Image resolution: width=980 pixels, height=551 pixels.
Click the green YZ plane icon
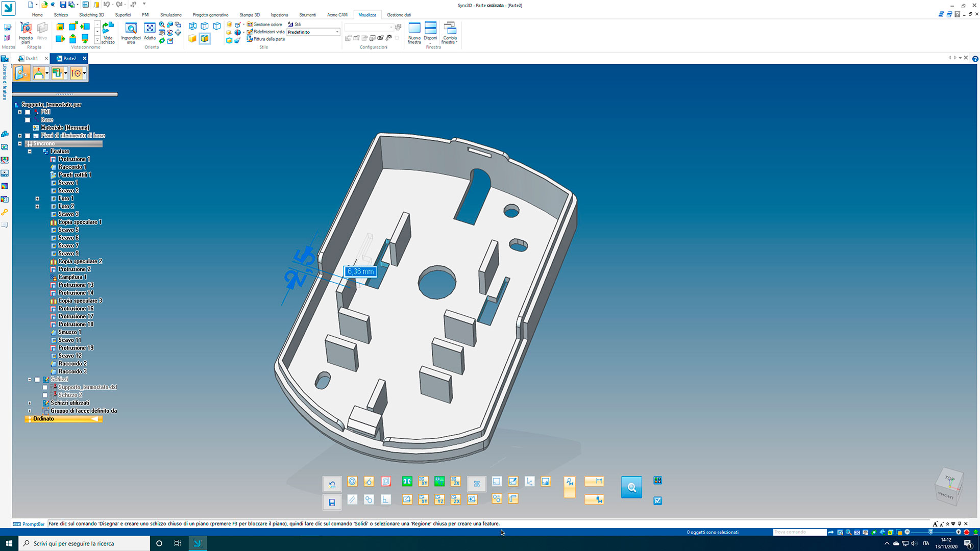[x=439, y=481]
